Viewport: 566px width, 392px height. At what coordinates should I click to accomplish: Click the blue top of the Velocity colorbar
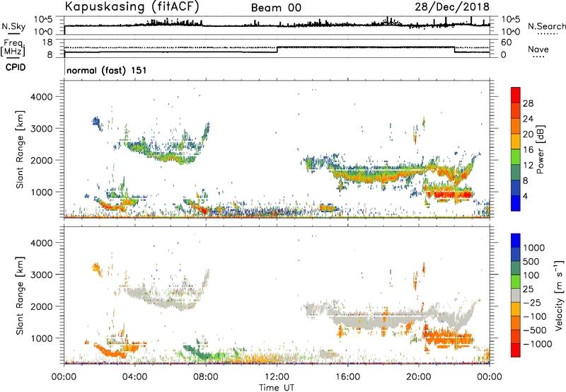(x=516, y=241)
